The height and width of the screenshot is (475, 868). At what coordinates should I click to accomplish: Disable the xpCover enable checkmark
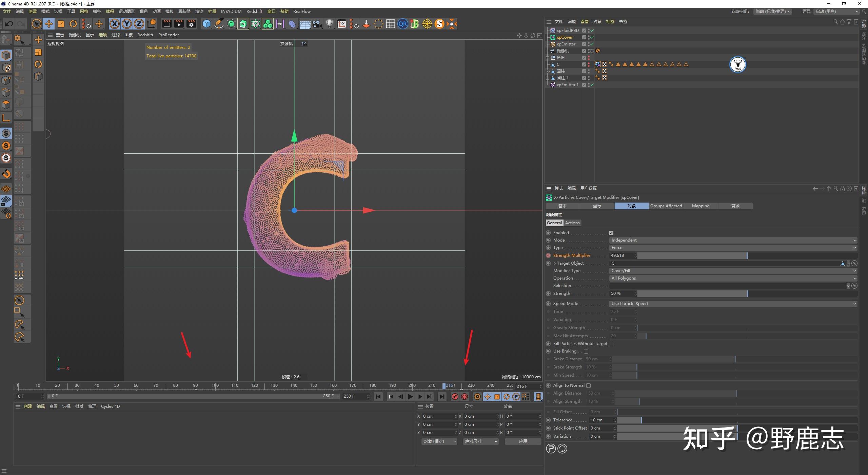pyautogui.click(x=592, y=37)
